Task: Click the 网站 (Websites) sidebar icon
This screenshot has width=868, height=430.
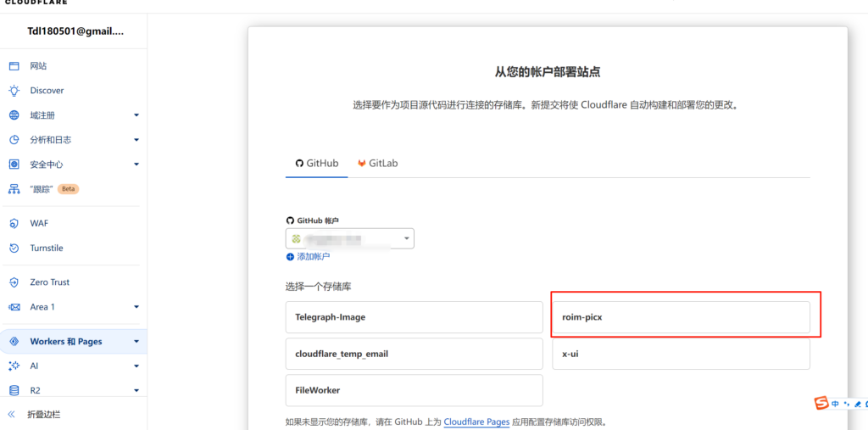Action: tap(14, 66)
